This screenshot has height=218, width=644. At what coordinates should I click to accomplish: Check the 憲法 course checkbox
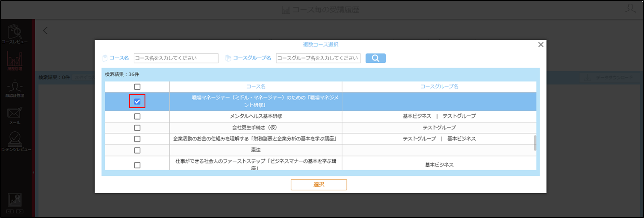tap(137, 150)
